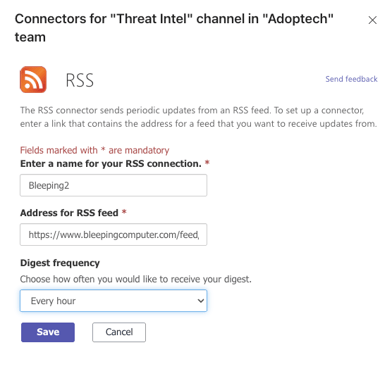392x369 pixels.
Task: Save the RSS connector configuration
Action: tap(48, 332)
